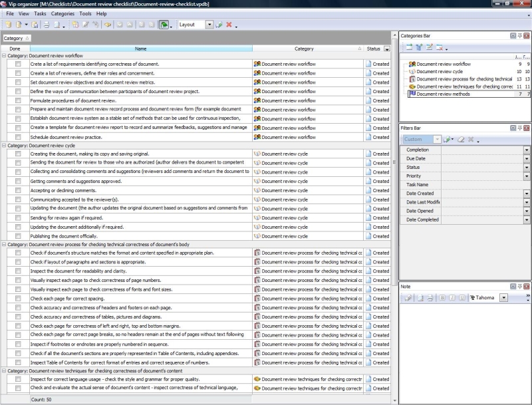Open the Layout dropdown in toolbar
Screen dimensions: 532x405
(x=209, y=25)
